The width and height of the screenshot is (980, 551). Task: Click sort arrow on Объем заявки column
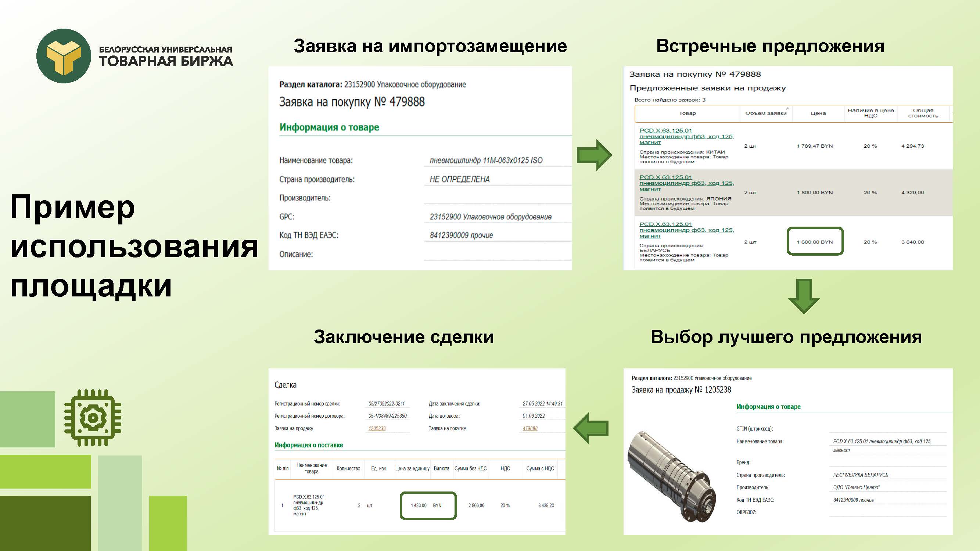787,108
